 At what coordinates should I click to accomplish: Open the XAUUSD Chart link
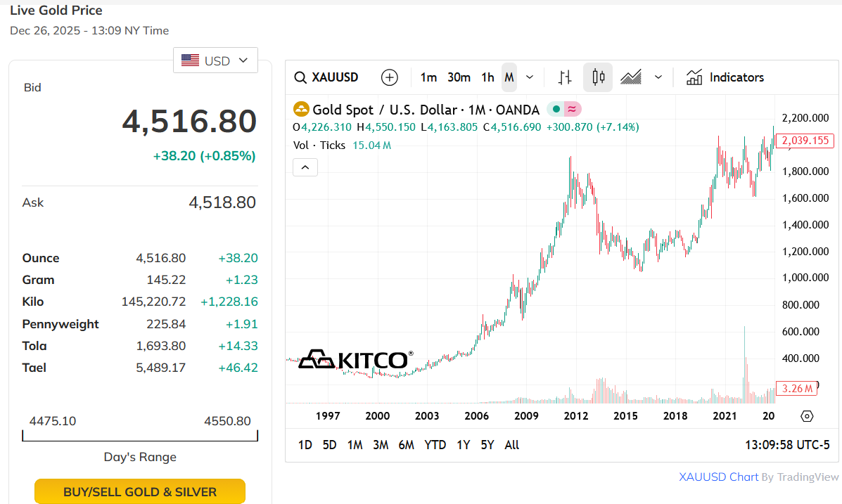(x=718, y=477)
